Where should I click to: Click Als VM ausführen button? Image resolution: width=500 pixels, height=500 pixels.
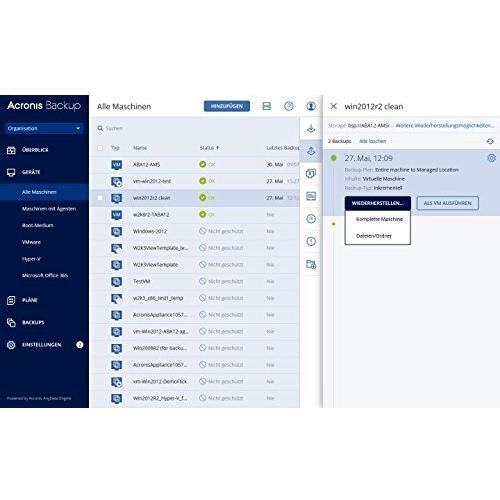(x=448, y=203)
